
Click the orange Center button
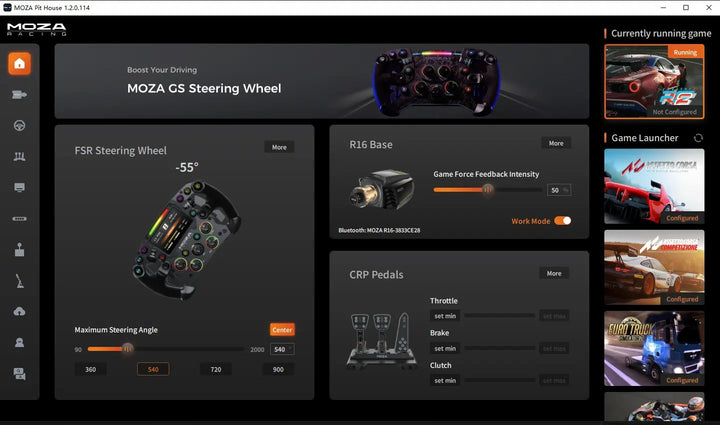282,330
